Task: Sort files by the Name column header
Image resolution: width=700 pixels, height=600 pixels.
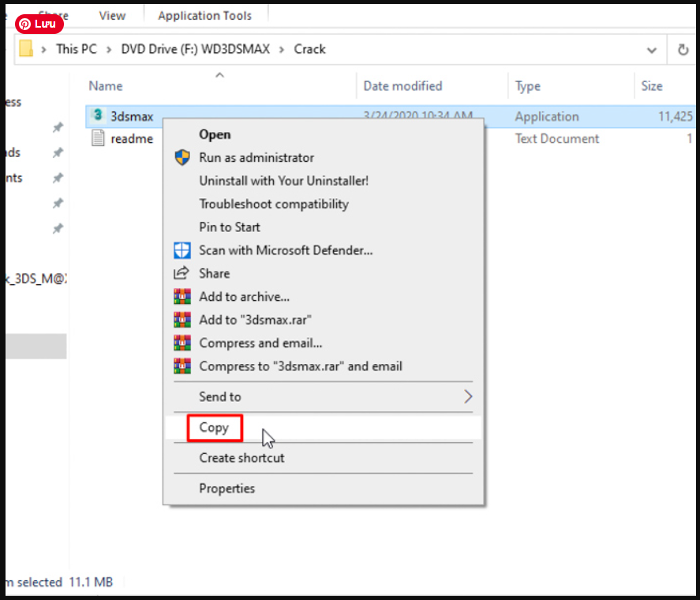Action: tap(106, 86)
